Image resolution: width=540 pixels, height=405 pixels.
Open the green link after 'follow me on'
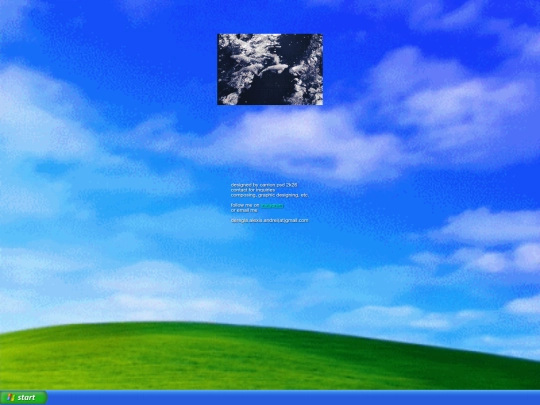pos(272,205)
